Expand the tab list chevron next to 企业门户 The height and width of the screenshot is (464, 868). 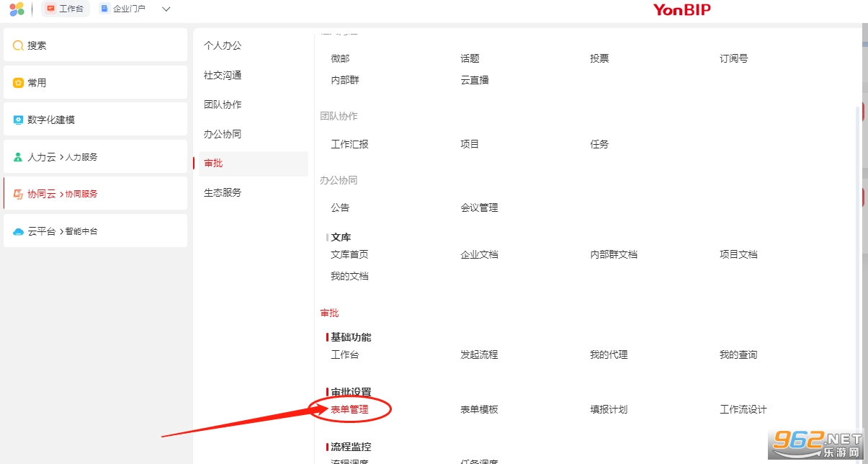coord(166,9)
